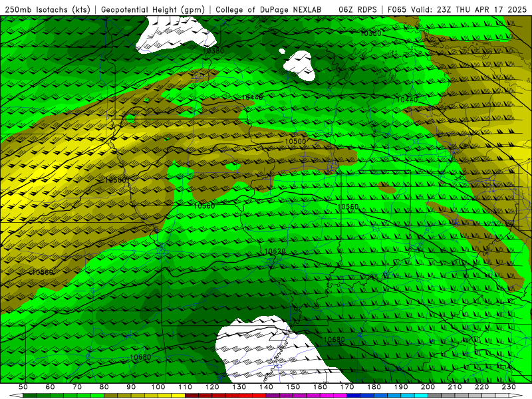
Task: Select the dark red swatch just after 110
Action: point(192,396)
